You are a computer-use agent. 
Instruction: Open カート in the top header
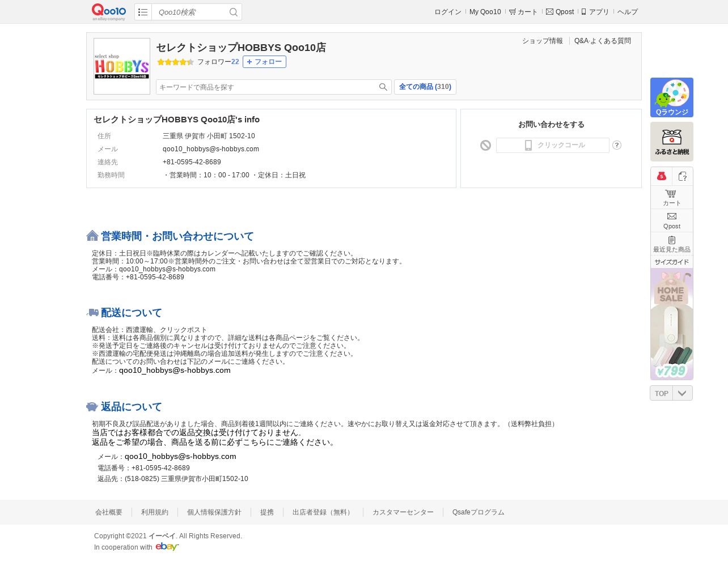523,12
